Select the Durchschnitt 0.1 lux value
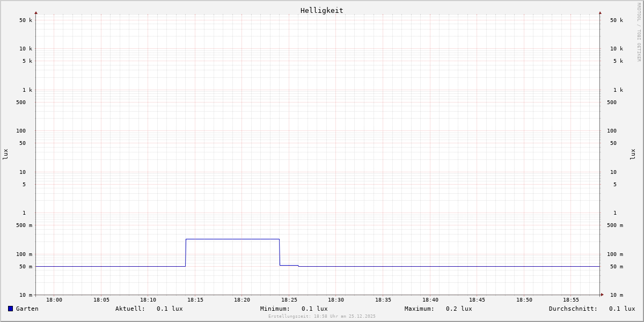The image size is (644, 322). 622,309
